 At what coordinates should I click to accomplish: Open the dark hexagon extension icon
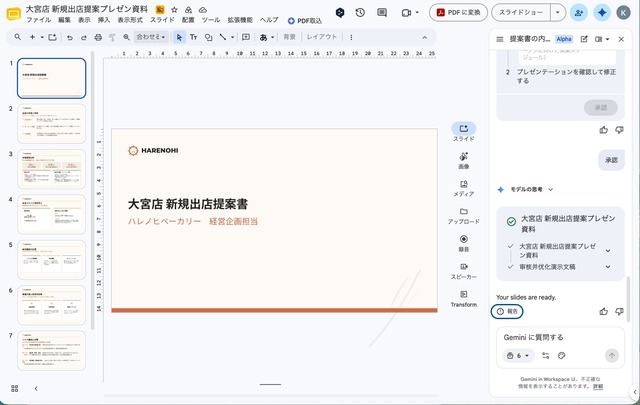tap(340, 13)
